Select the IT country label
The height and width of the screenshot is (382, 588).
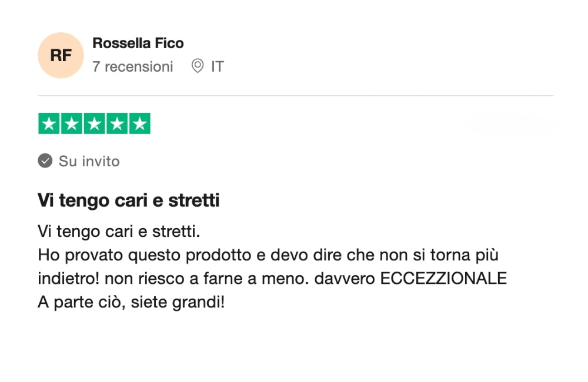pyautogui.click(x=218, y=67)
